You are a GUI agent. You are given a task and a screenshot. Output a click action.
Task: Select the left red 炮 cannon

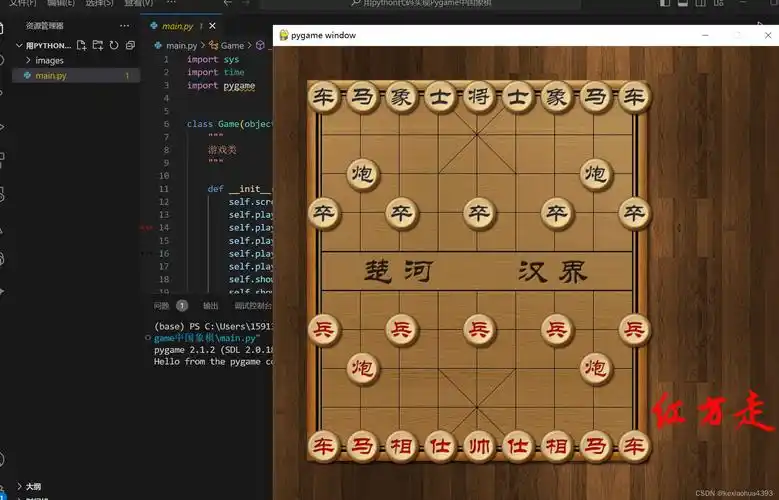click(363, 368)
